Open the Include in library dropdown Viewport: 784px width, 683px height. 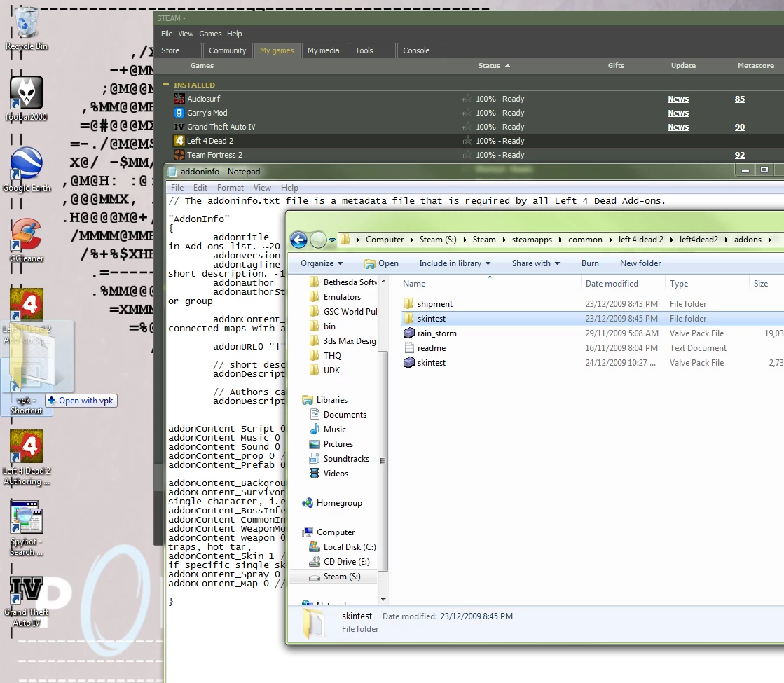click(x=455, y=263)
